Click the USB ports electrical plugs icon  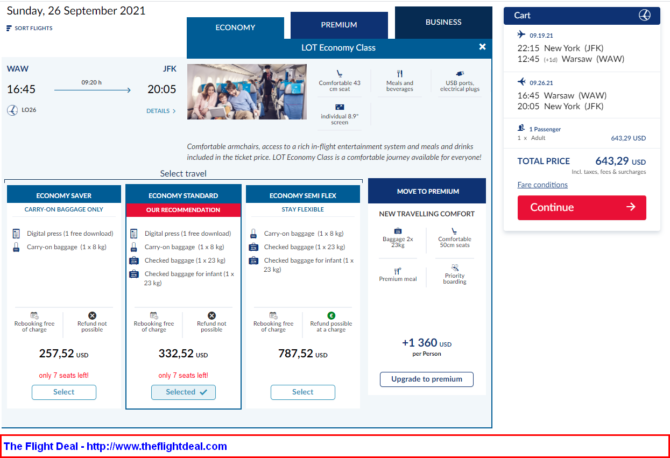[x=460, y=74]
